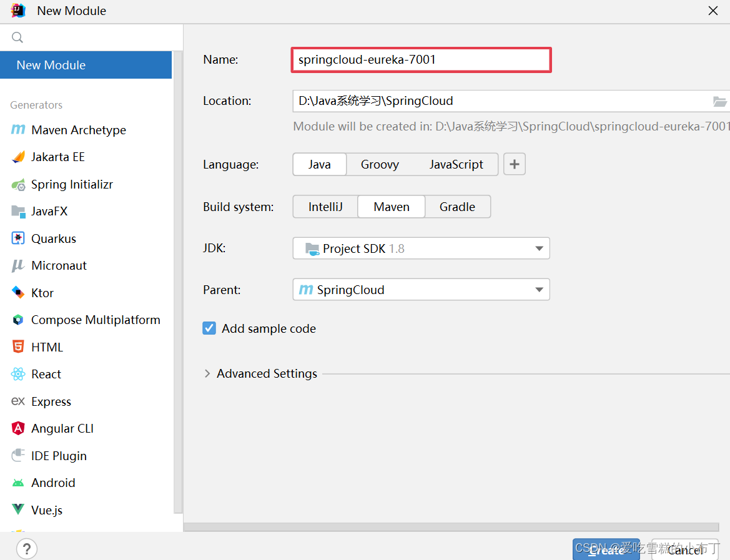Viewport: 730px width, 560px height.
Task: Select the Compose Multiplatform generator
Action: 96,320
